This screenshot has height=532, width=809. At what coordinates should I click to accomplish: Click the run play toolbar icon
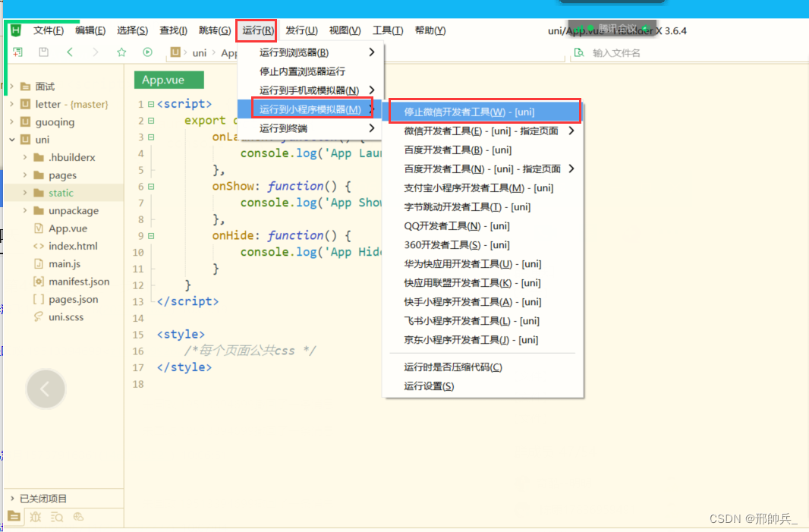click(x=147, y=52)
